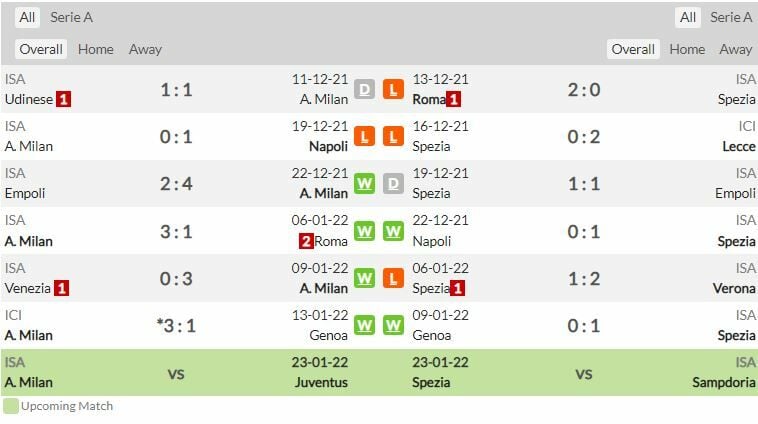Click the green W badge beside Empoli–A. Milan
Screen dimensions: 758x424
click(x=365, y=184)
